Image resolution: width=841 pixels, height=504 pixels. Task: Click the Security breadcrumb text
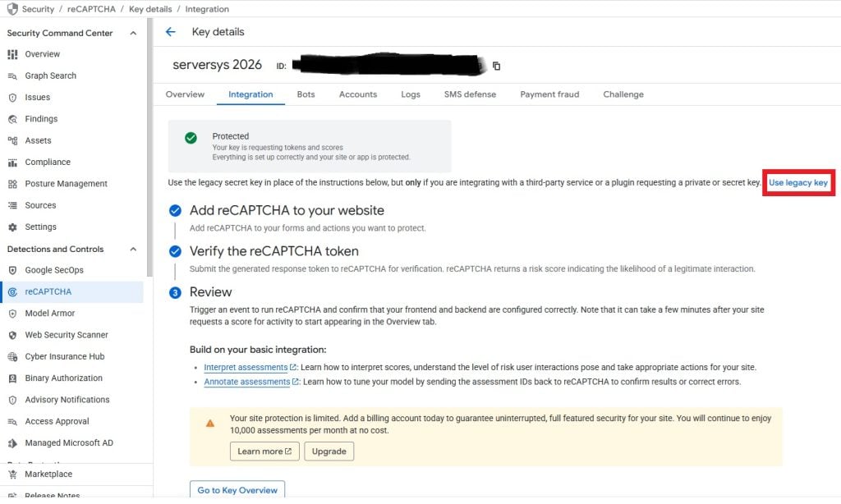point(38,9)
